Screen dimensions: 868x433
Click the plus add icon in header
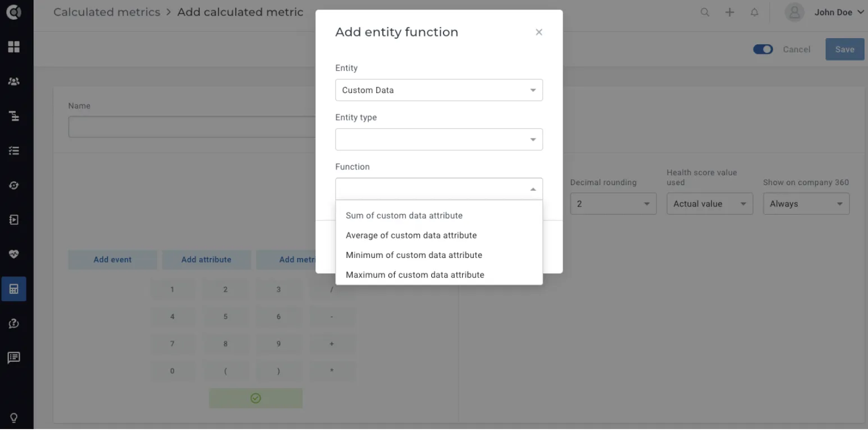tap(729, 12)
